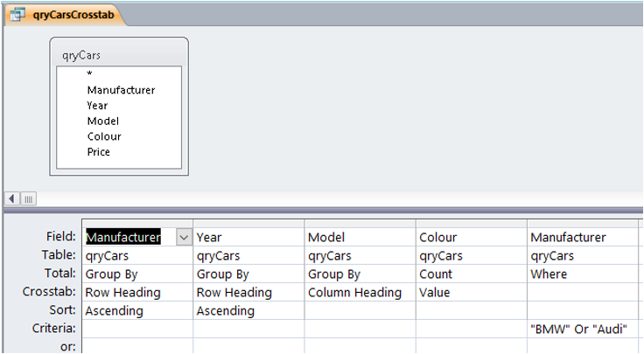Viewport: 644px width, 354px height.
Task: Click the Field row label
Action: (60, 236)
